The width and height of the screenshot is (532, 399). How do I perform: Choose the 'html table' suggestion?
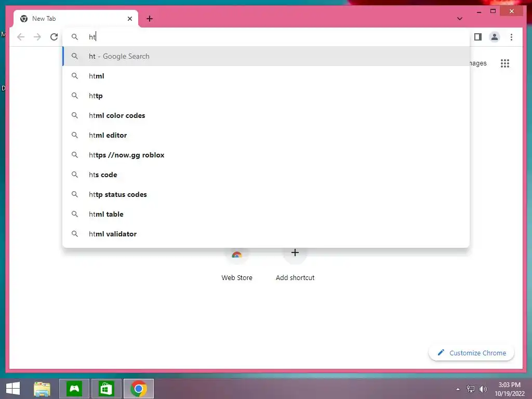(x=267, y=214)
